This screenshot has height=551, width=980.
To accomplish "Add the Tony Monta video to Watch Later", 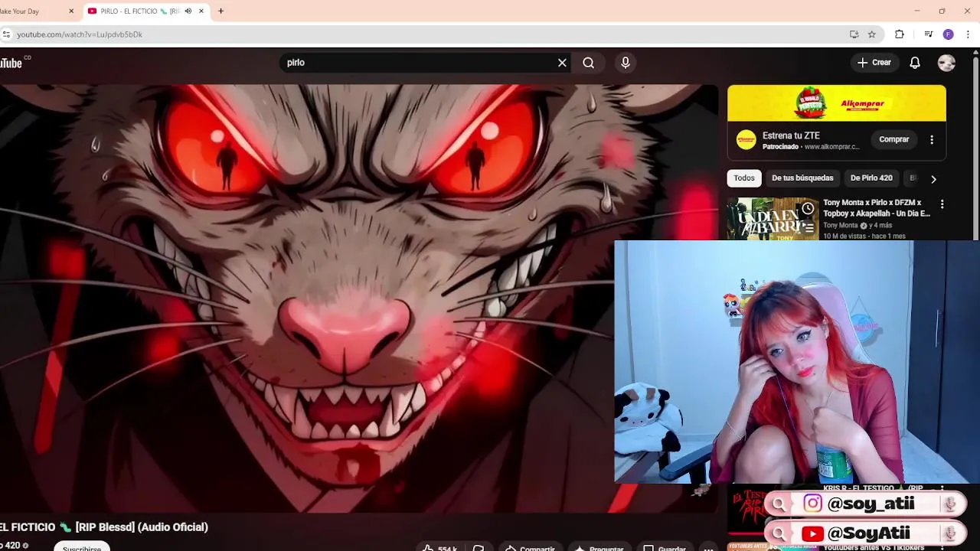I will click(x=808, y=208).
